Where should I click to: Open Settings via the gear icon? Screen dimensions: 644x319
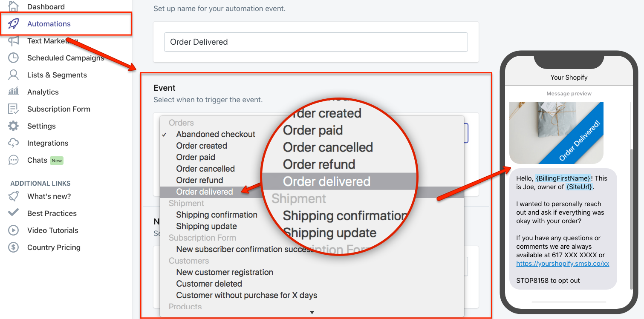14,126
